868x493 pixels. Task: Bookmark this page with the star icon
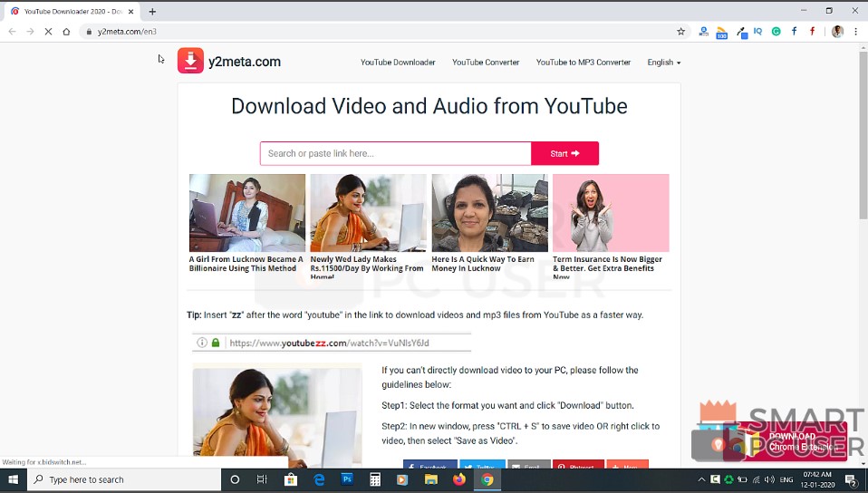click(x=680, y=31)
